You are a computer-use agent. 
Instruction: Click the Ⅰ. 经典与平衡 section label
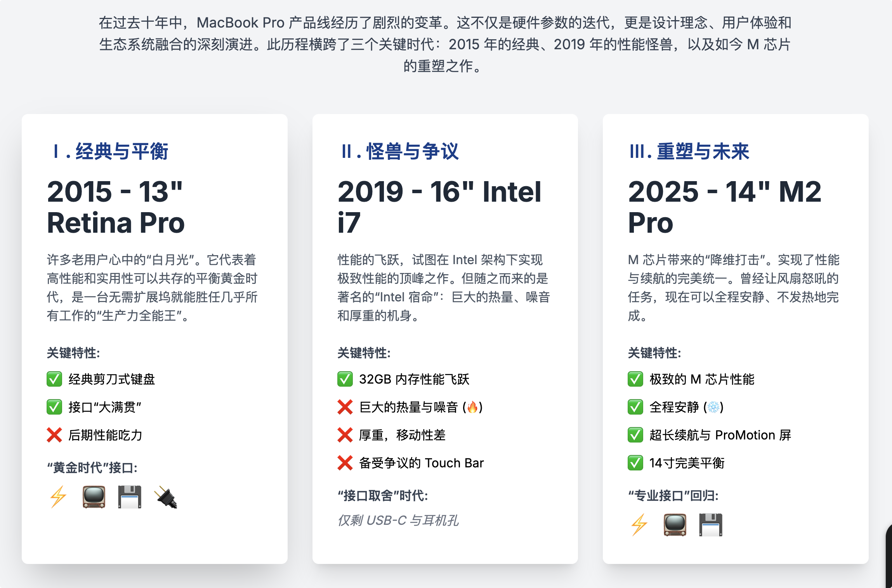[x=111, y=151]
